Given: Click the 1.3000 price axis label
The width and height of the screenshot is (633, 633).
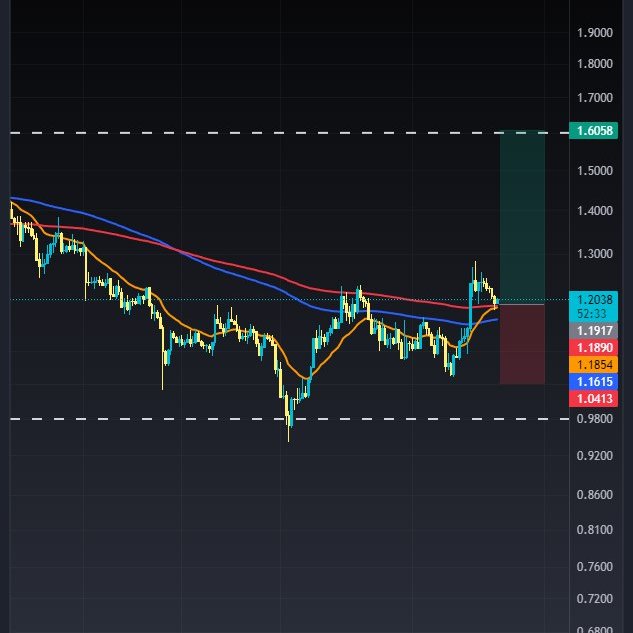Looking at the screenshot, I should point(595,254).
